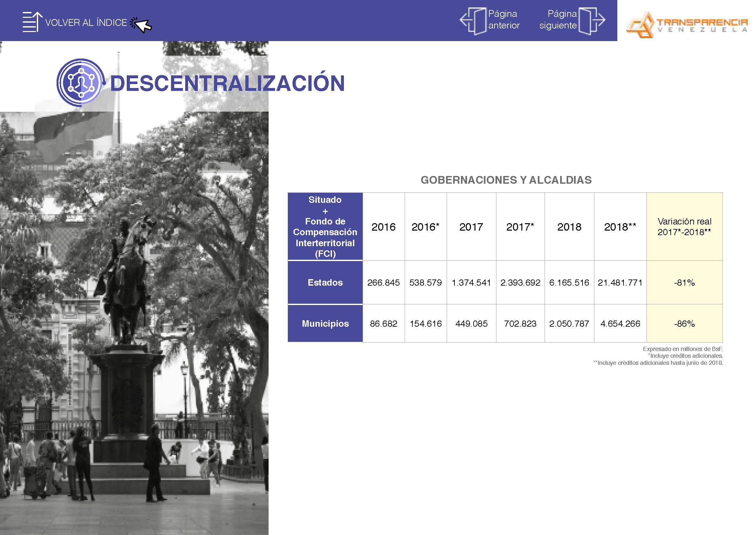This screenshot has width=756, height=535.
Task: Click the value 2.050.787
Action: (569, 324)
